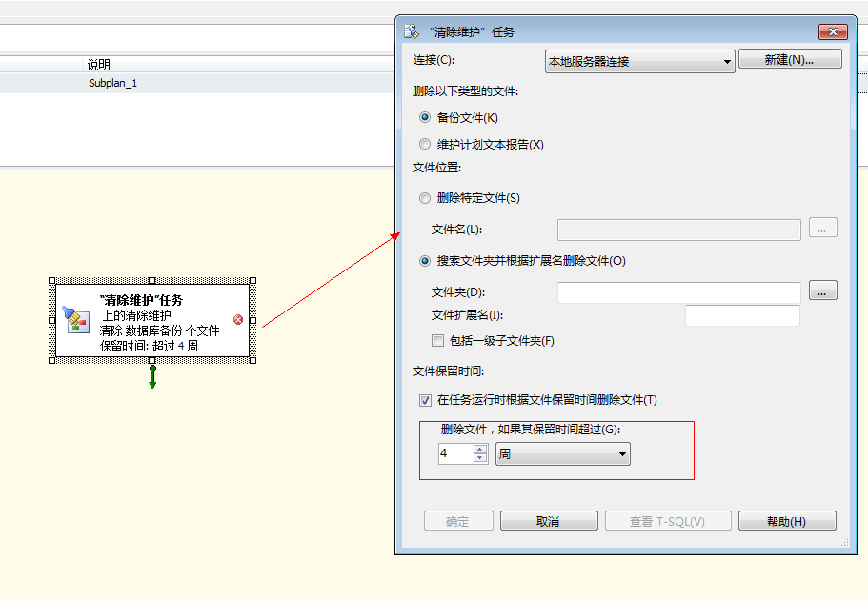Click the retention number field showing 4
This screenshot has height=601, width=868.
pyautogui.click(x=456, y=453)
